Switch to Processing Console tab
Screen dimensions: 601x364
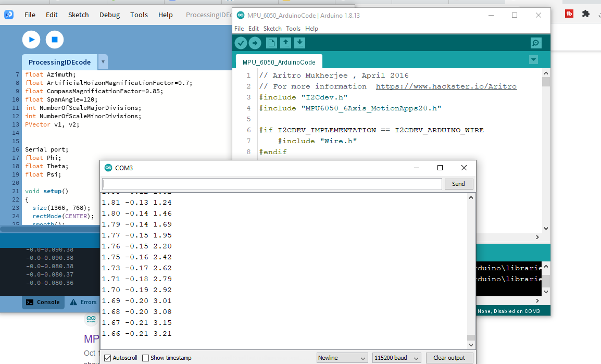click(43, 302)
